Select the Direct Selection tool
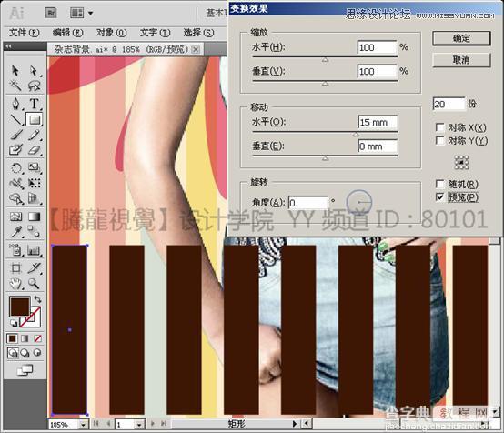The height and width of the screenshot is (433, 504). pyautogui.click(x=34, y=70)
